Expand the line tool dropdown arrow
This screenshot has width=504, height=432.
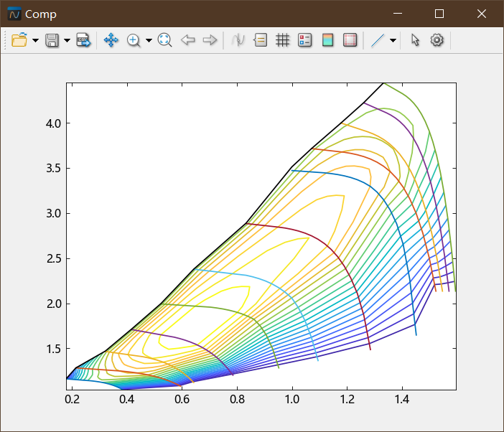coord(393,40)
